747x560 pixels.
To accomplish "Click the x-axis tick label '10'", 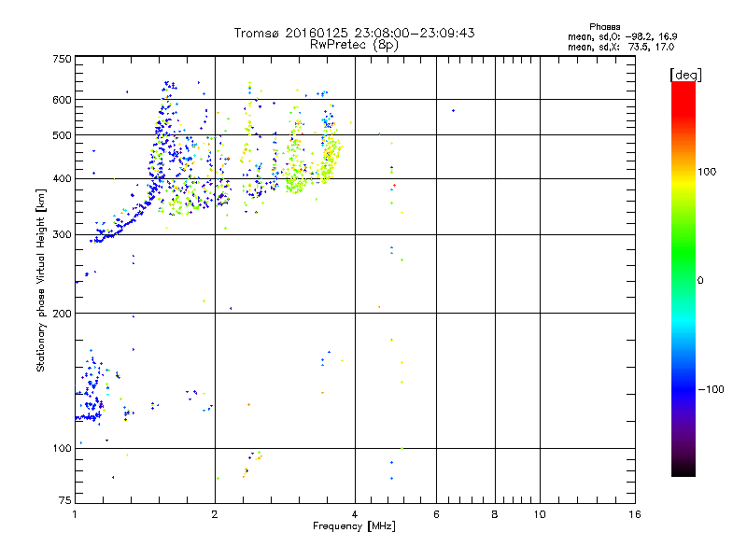I will (x=540, y=514).
